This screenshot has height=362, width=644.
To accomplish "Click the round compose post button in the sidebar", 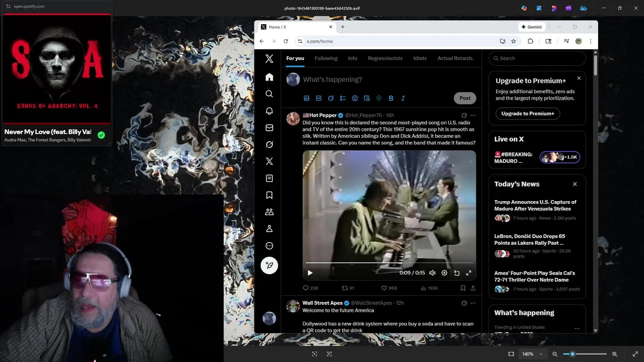I will (x=269, y=265).
